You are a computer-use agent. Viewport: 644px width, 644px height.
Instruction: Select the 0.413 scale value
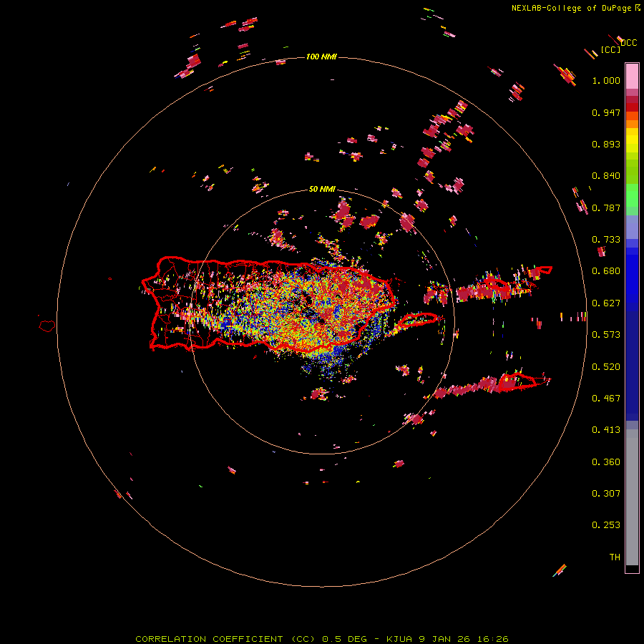point(606,430)
